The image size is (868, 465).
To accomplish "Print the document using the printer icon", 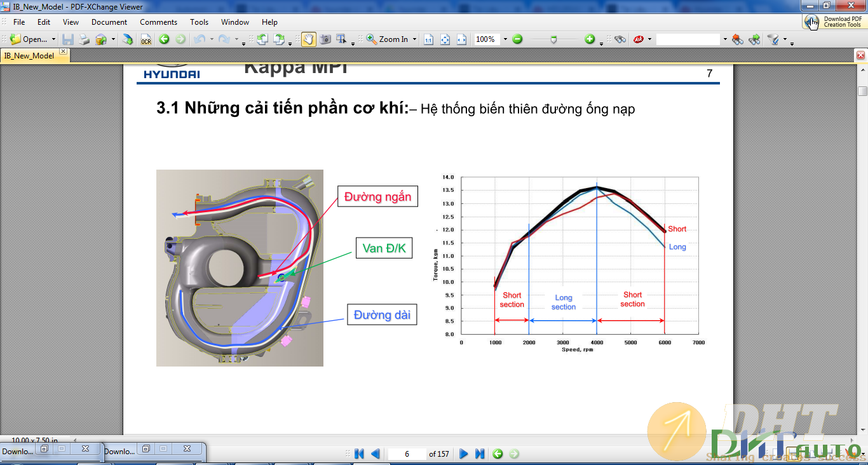I will [84, 39].
